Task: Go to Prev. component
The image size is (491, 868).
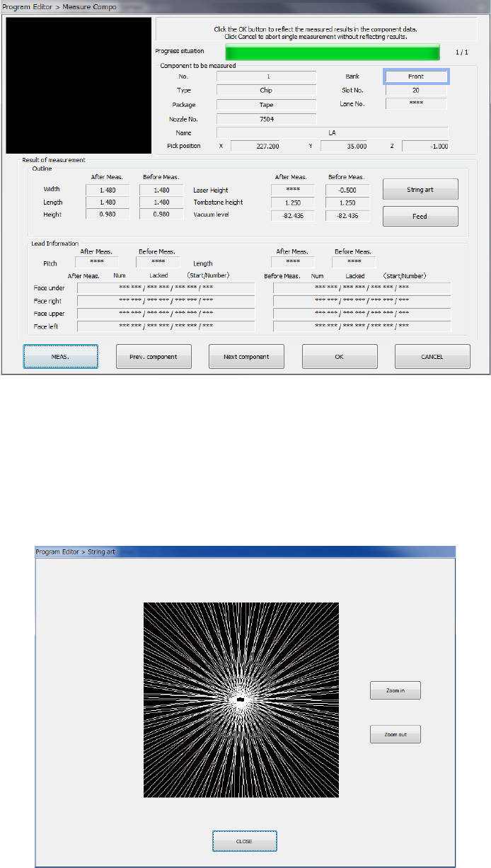Action: point(154,357)
